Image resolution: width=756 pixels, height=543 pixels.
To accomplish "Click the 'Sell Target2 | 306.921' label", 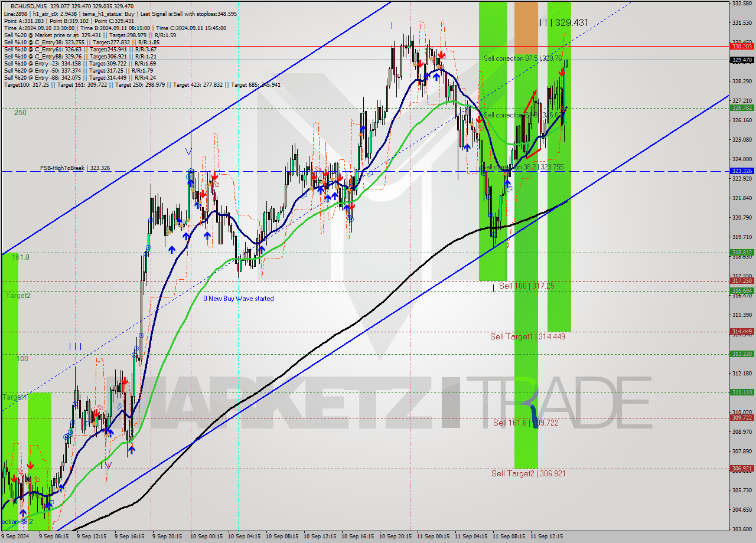I will pos(529,473).
